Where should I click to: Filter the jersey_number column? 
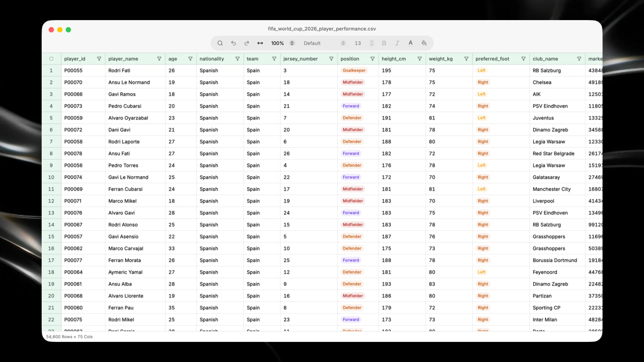(331, 59)
